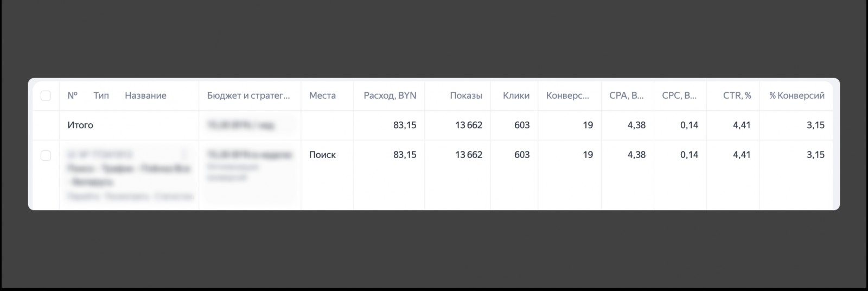Click the campaign row's weekly budget cell

[x=249, y=155]
